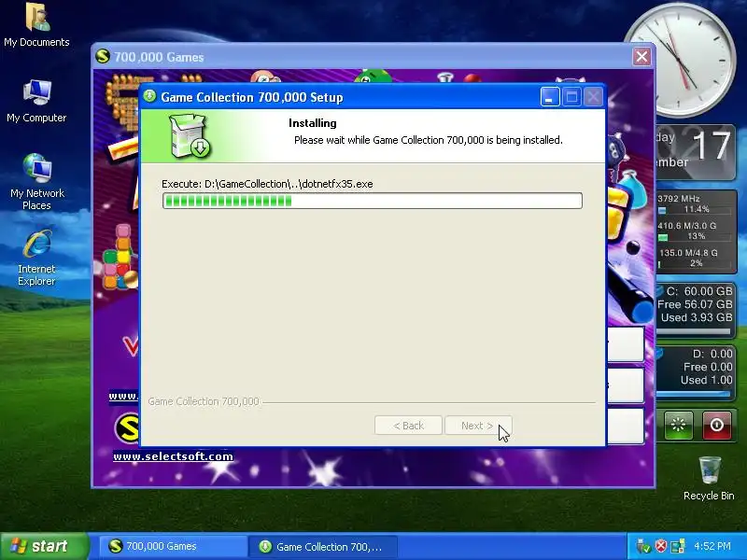Click the installer package box icon
This screenshot has height=560, width=747.
[x=190, y=135]
